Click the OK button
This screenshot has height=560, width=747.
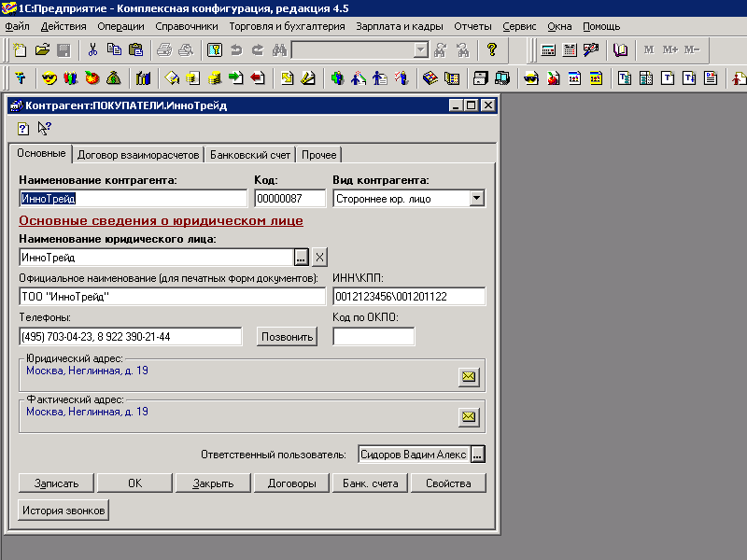point(134,483)
